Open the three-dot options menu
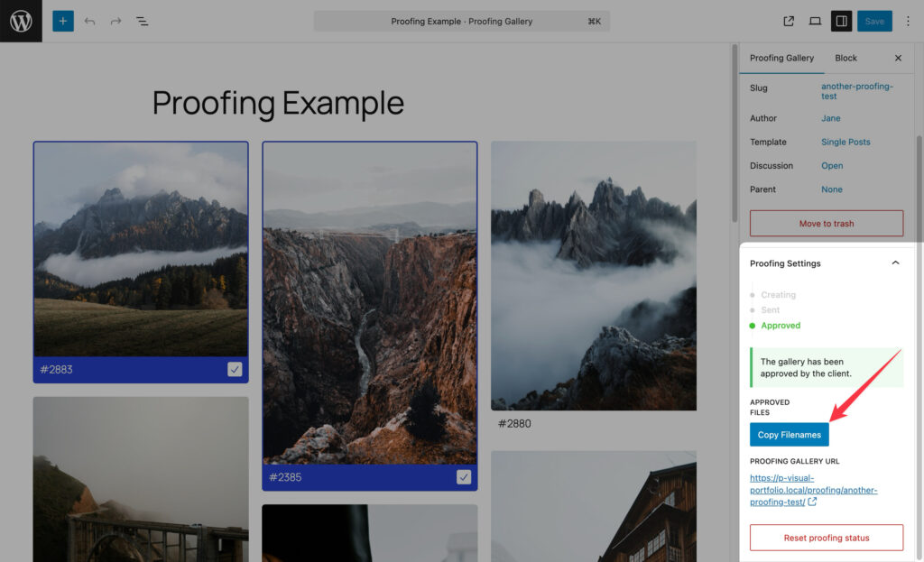This screenshot has width=924, height=562. tap(908, 21)
